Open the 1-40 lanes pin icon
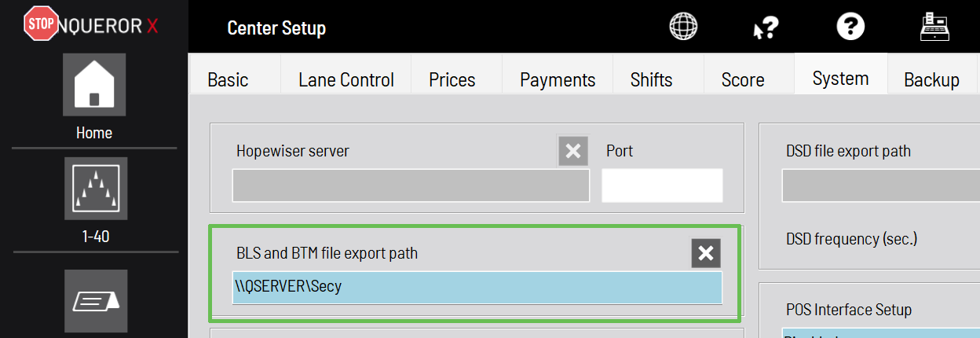Screen dimensions: 980x338 (x=95, y=189)
